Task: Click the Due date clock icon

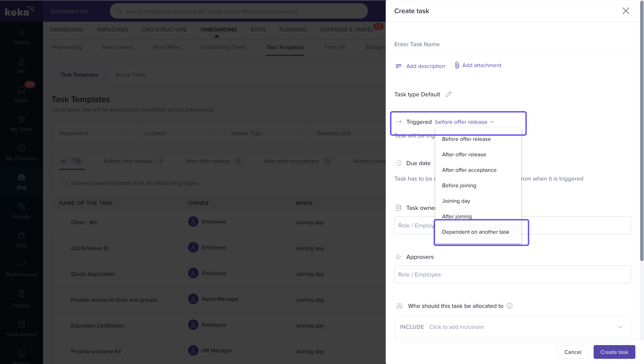Action: click(398, 163)
